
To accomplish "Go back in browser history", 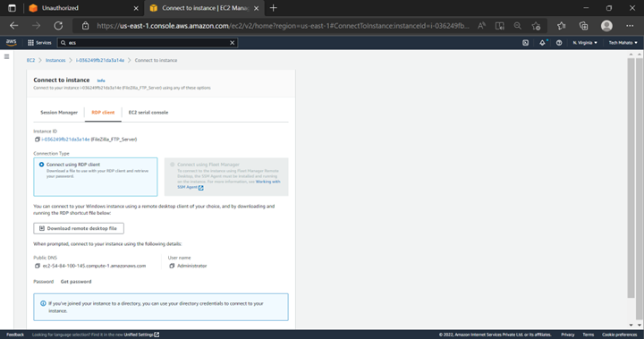I will click(x=14, y=26).
